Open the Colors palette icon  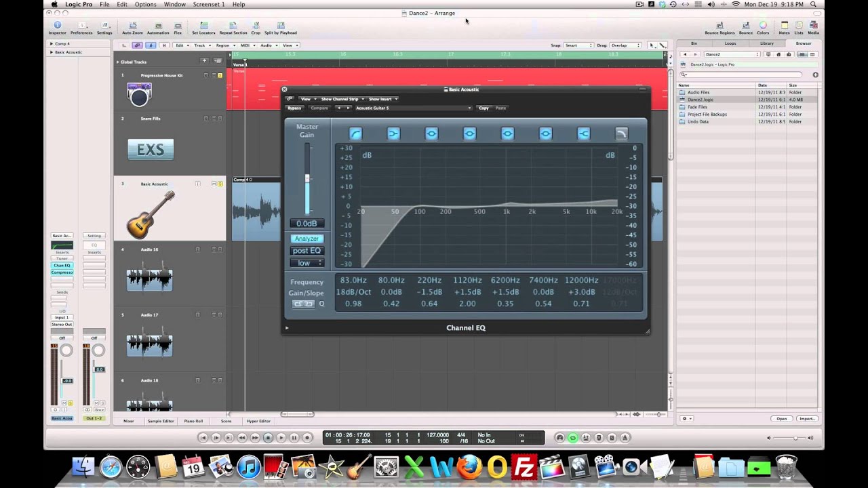point(763,27)
